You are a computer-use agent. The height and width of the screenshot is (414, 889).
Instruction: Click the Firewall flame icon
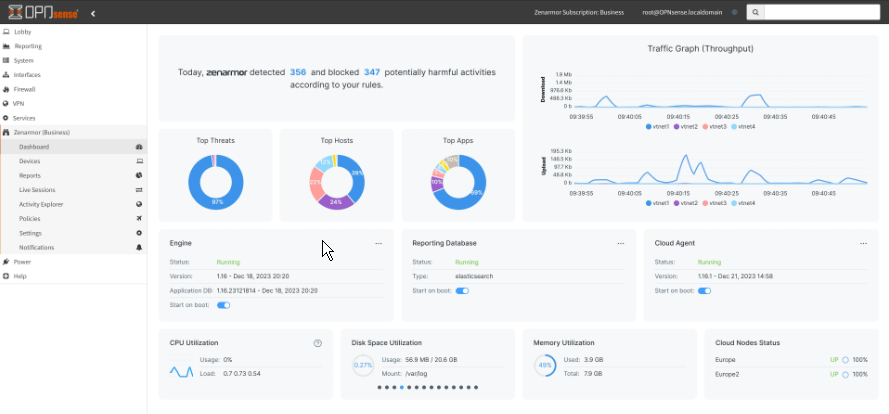coord(6,89)
